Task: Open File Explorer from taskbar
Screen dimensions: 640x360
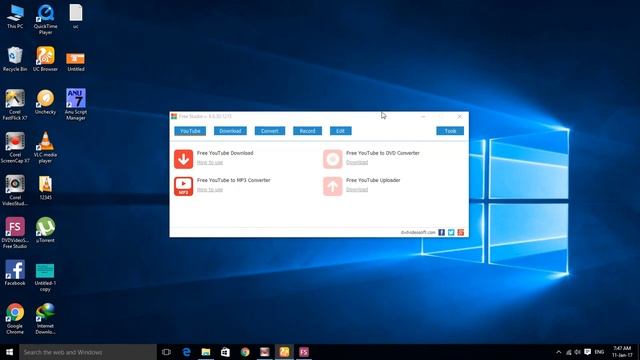Action: 206,352
